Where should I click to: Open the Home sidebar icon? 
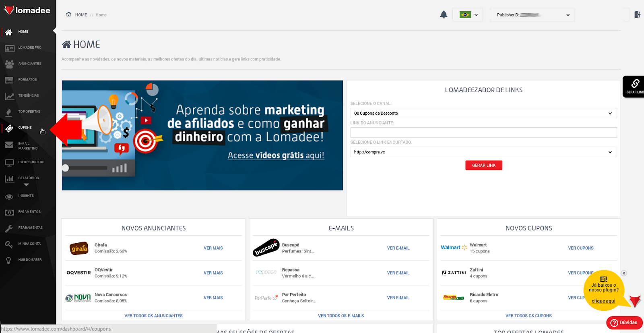pyautogui.click(x=9, y=32)
